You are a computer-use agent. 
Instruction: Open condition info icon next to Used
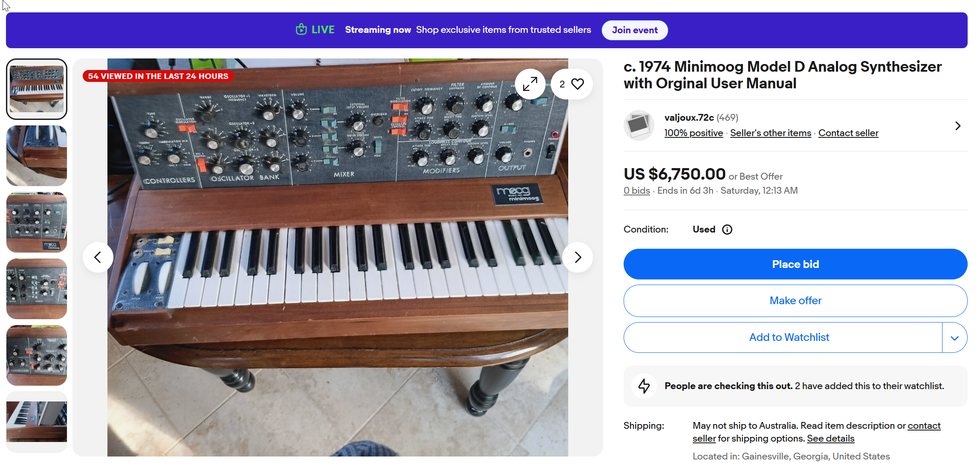click(x=727, y=230)
